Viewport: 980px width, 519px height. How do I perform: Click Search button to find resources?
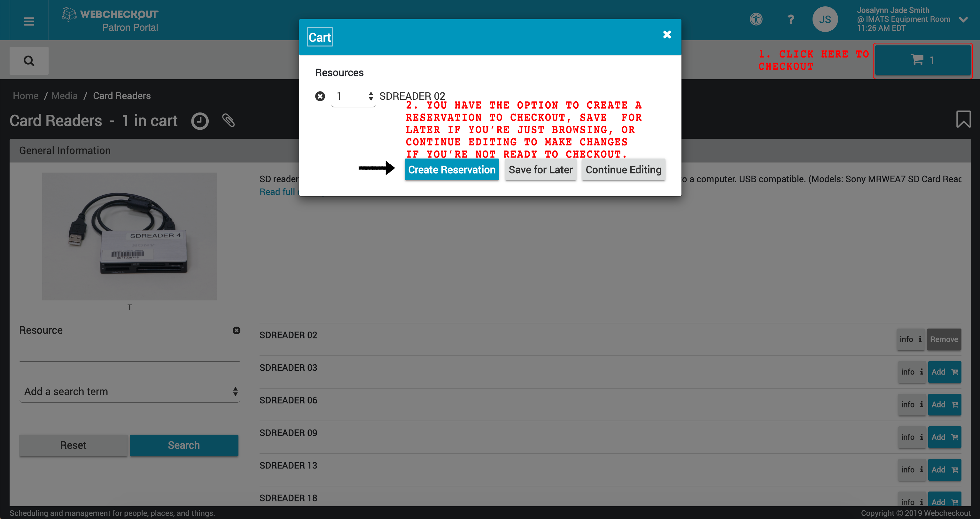click(183, 445)
